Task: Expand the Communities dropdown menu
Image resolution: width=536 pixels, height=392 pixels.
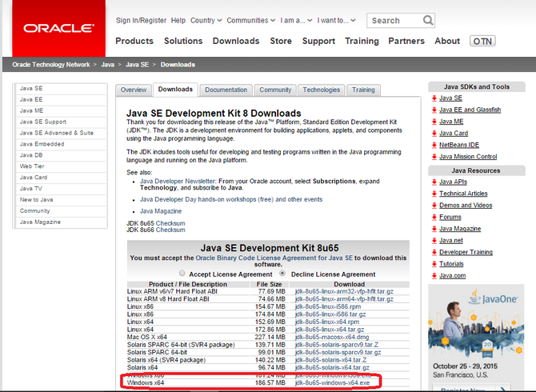Action: (251, 21)
